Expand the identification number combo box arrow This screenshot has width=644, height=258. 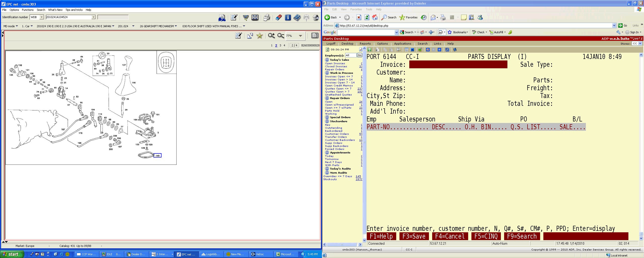coord(93,17)
